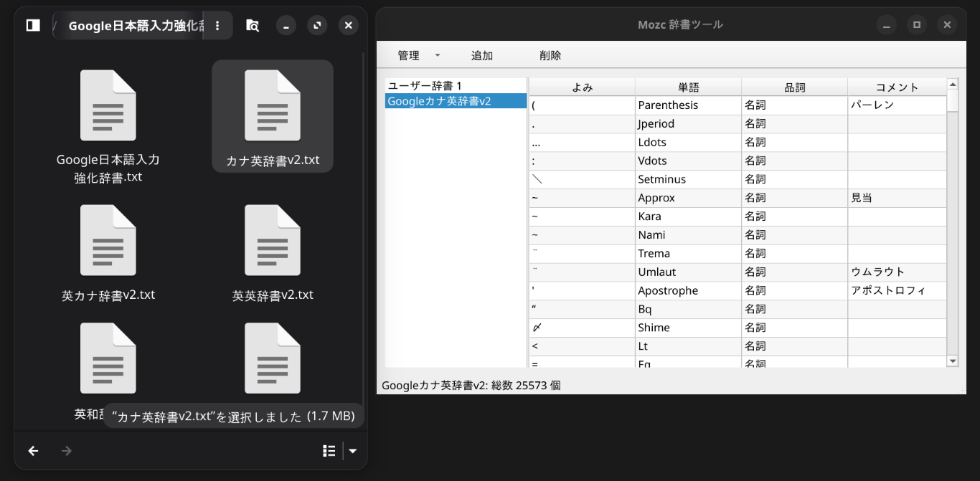The height and width of the screenshot is (481, 980).
Task: Sort entries by the よみ column header
Action: tap(581, 86)
